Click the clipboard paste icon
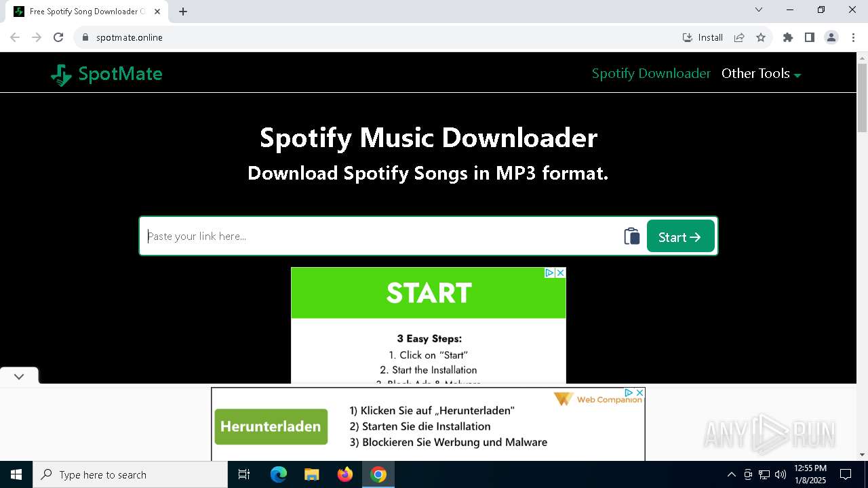Screen dimensions: 868x488 (x=632, y=236)
